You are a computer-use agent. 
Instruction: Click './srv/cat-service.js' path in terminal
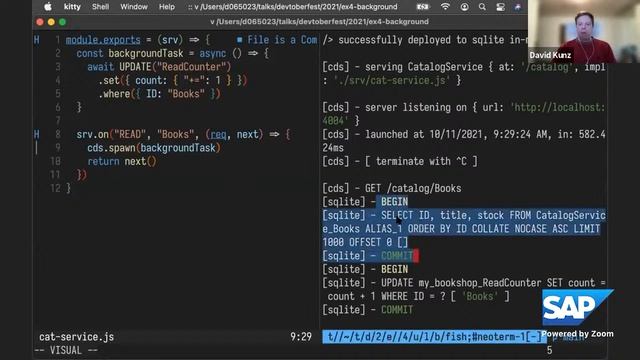pyautogui.click(x=391, y=80)
